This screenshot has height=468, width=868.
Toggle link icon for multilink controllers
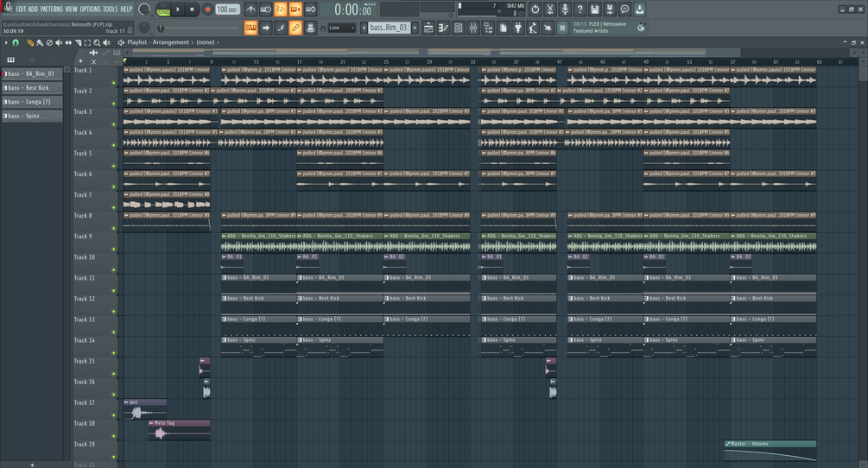click(295, 28)
